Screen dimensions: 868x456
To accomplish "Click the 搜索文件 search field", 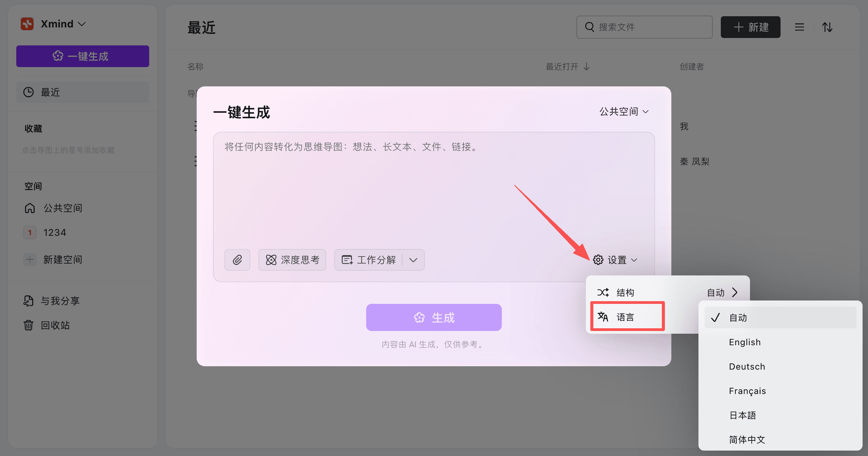I will click(x=644, y=27).
